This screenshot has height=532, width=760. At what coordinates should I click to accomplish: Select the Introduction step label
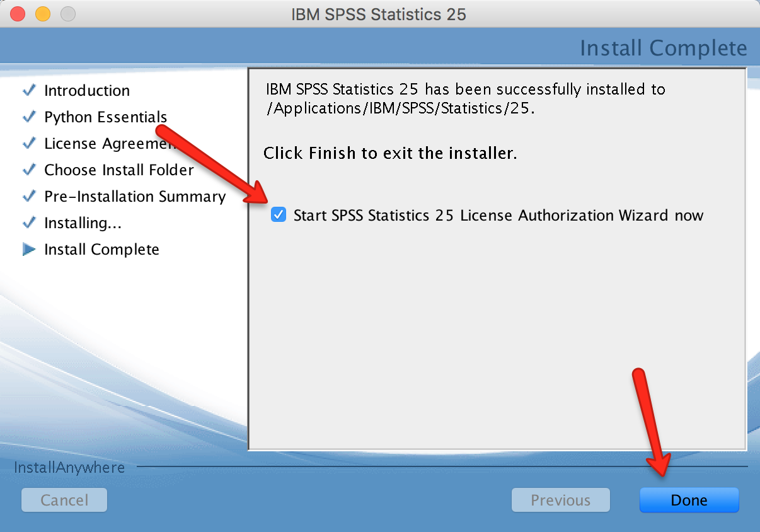pyautogui.click(x=87, y=91)
